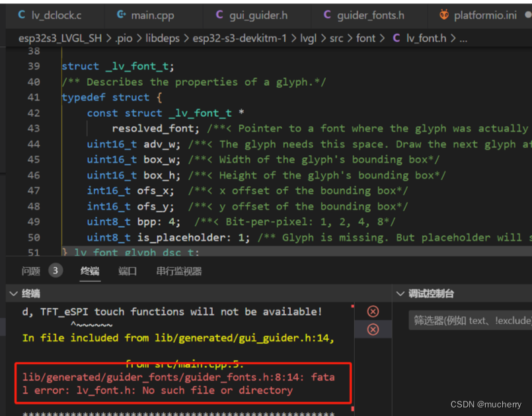Open the 问题 problems panel tab

[x=31, y=271]
